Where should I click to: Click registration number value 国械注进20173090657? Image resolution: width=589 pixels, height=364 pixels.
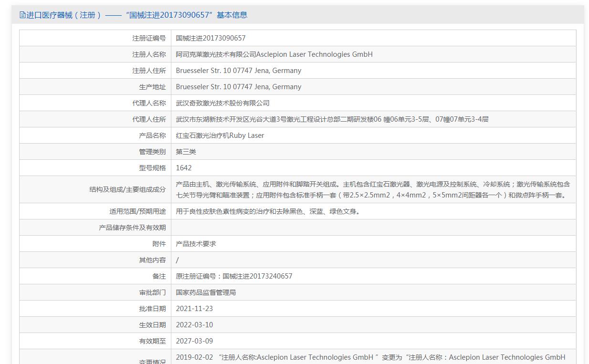(x=210, y=38)
